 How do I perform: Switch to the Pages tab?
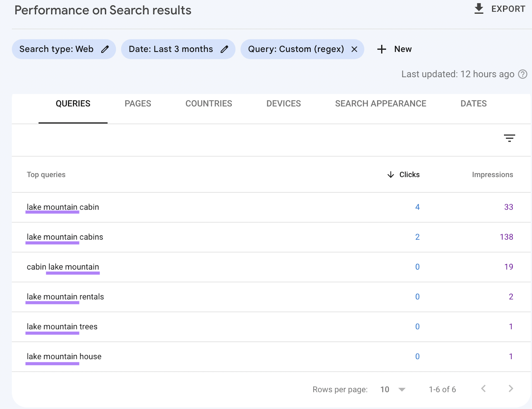click(x=138, y=104)
